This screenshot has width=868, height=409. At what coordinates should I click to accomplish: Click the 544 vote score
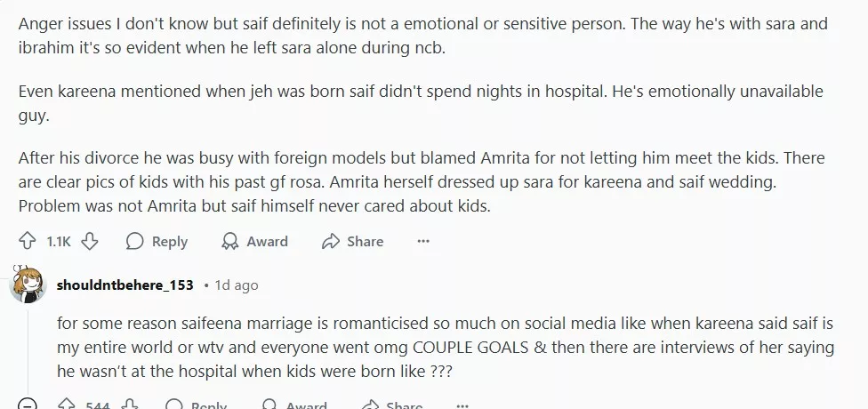pos(97,405)
